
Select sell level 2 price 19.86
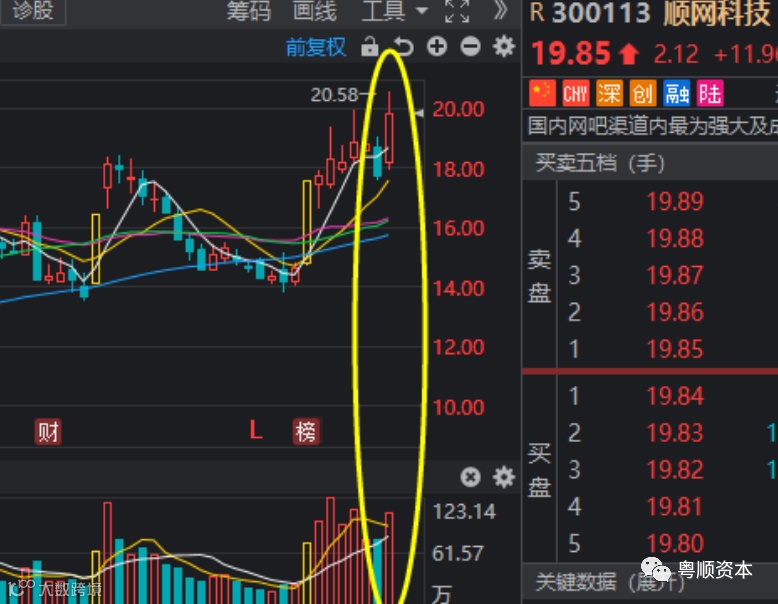coord(675,313)
